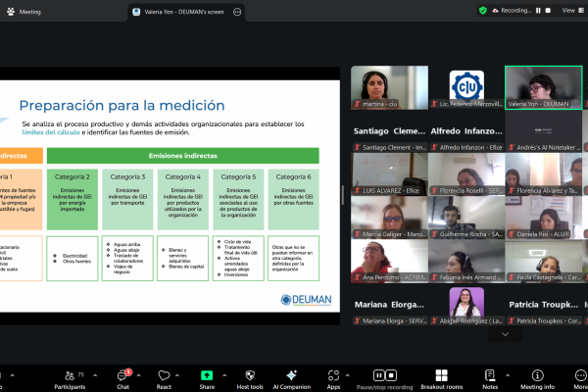Select Alfredo Infanzon - Efice tile
This screenshot has width=588, height=392.
[x=466, y=131]
